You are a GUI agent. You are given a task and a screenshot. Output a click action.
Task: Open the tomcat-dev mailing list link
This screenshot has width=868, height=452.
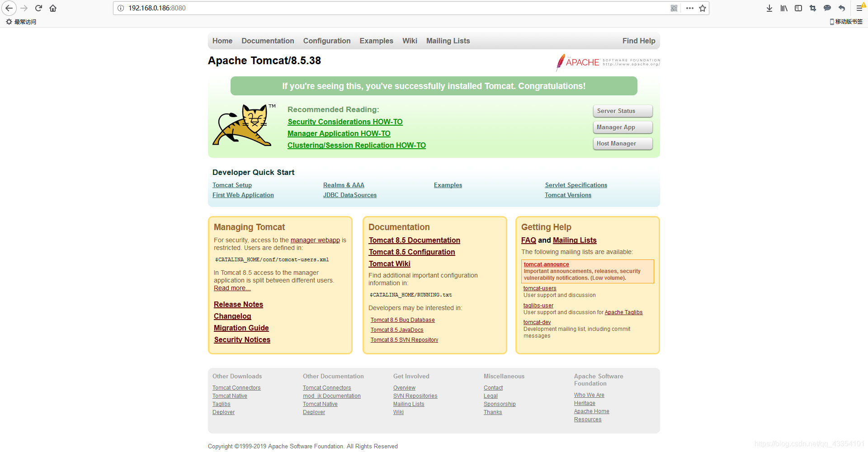(x=537, y=322)
